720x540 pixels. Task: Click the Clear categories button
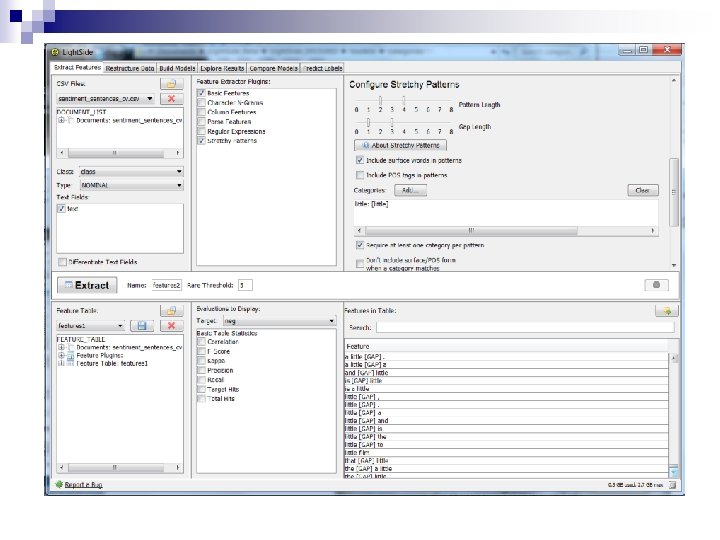click(643, 190)
